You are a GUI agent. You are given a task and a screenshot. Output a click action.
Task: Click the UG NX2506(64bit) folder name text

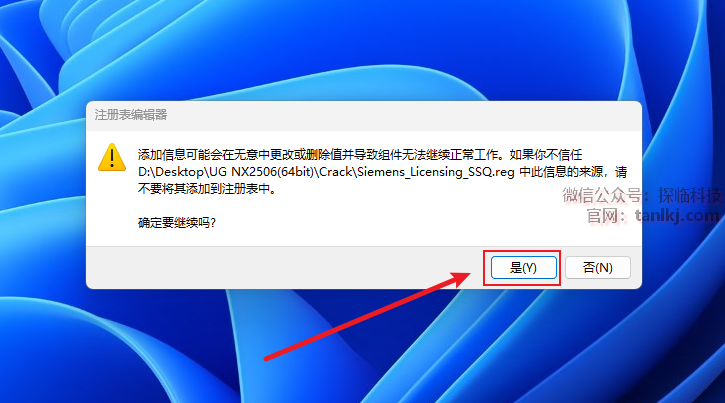pyautogui.click(x=262, y=172)
